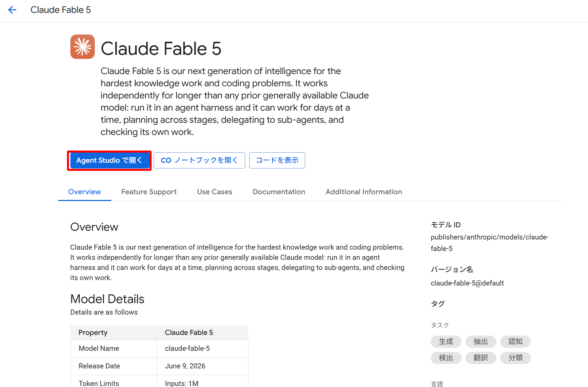Click the large Claude Fable 5 heading beside logo
The image size is (588, 387).
click(x=161, y=48)
